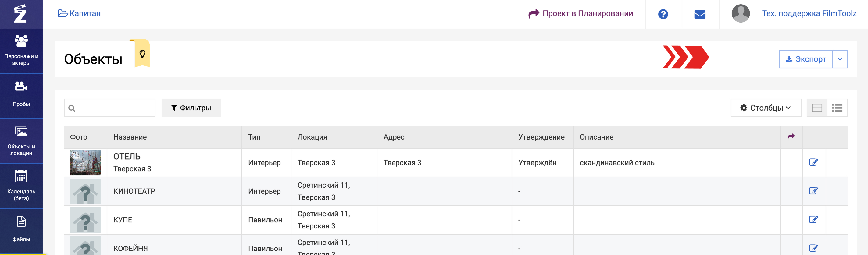
Task: Select the КУПЕ object name
Action: pyautogui.click(x=123, y=220)
